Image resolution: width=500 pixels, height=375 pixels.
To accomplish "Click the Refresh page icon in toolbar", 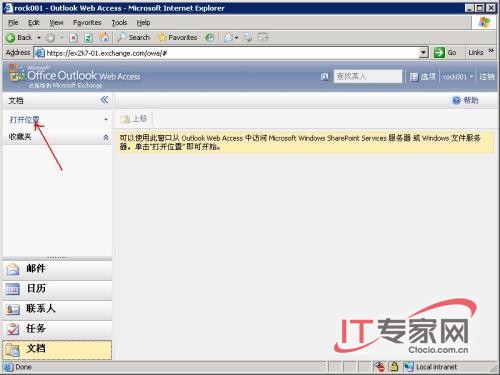I will 88,38.
